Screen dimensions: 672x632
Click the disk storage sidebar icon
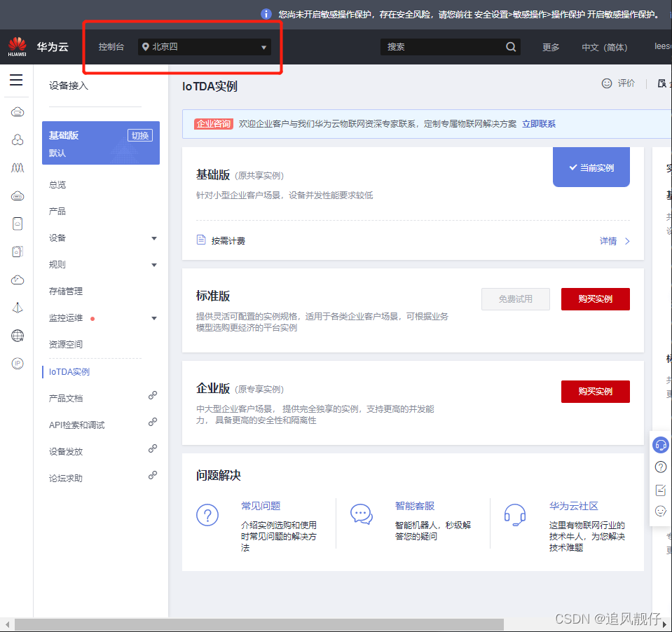tap(17, 224)
